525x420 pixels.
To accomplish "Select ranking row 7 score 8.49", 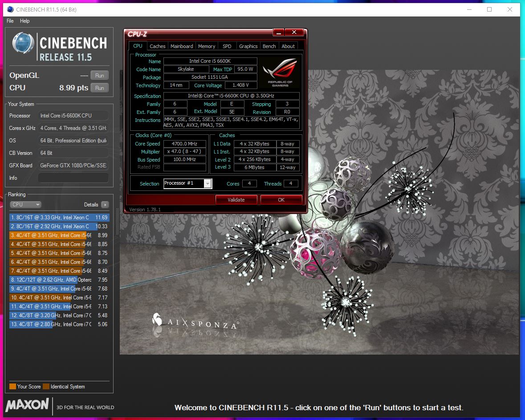I will pos(59,271).
